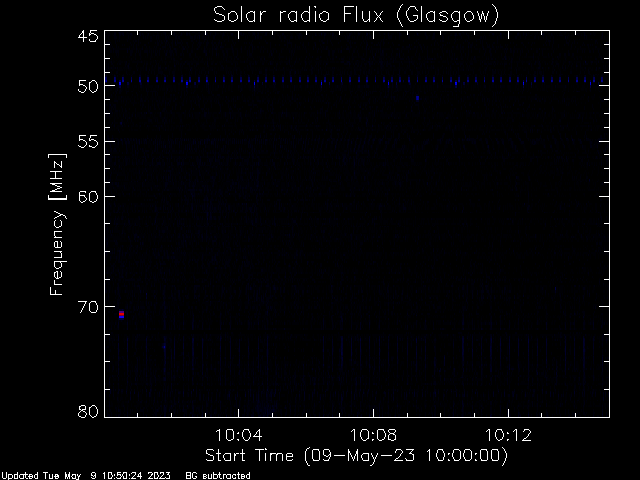The width and height of the screenshot is (640, 480).
Task: Click the center of the spectrogram plot
Action: click(357, 224)
